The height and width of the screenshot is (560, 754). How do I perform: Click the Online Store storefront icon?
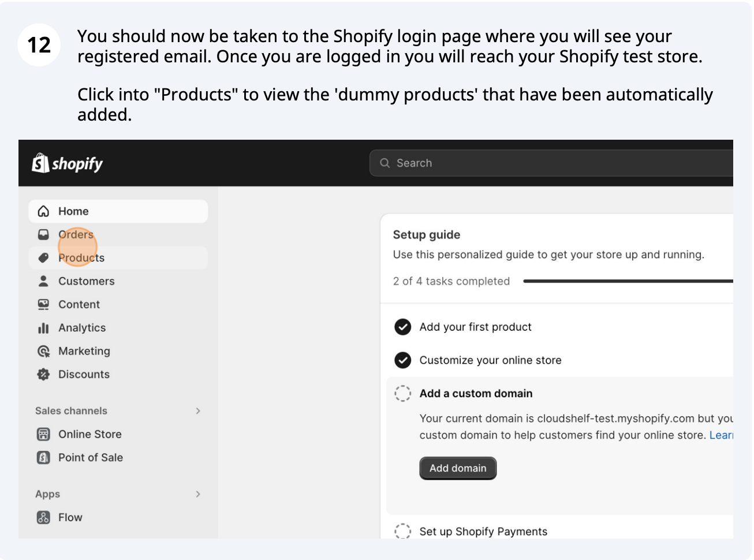point(43,434)
